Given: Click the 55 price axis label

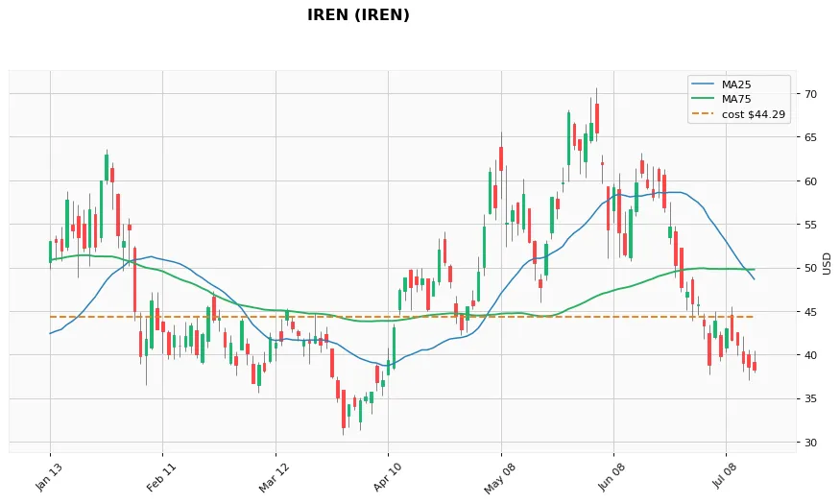Looking at the screenshot, I should [x=810, y=225].
